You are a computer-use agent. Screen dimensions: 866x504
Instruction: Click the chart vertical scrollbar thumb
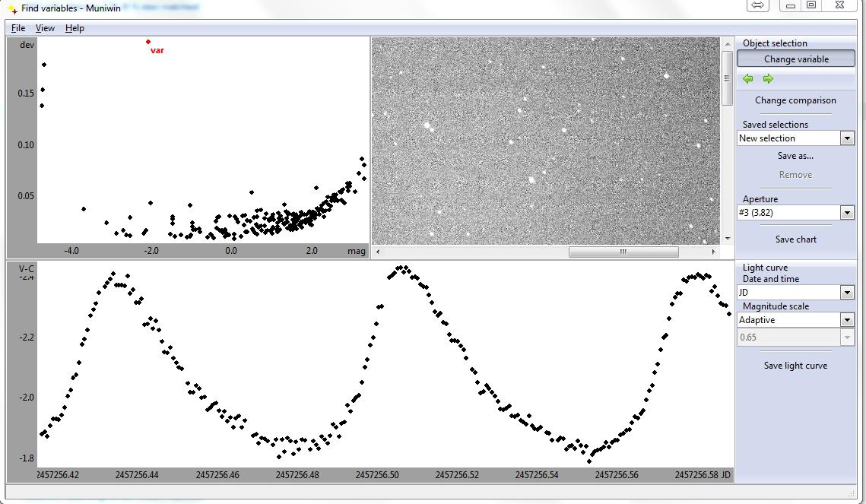(x=727, y=78)
